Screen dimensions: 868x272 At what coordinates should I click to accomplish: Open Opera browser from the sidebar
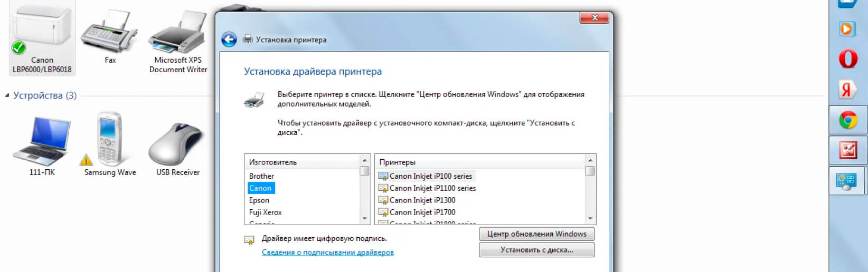click(848, 58)
